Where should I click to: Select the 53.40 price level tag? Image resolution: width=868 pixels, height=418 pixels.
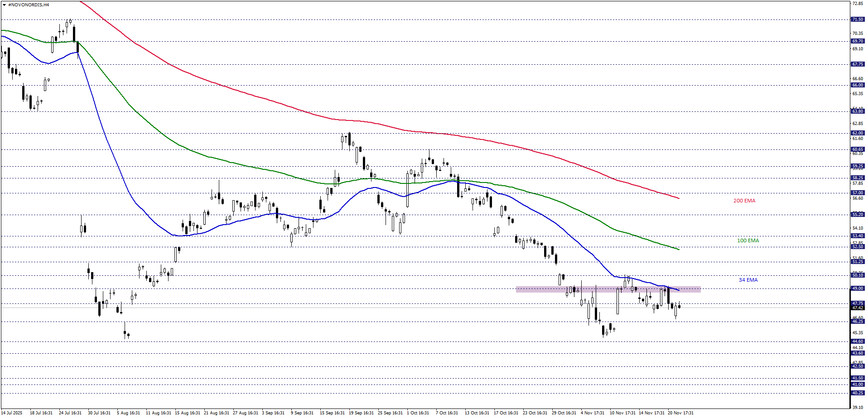pos(857,236)
